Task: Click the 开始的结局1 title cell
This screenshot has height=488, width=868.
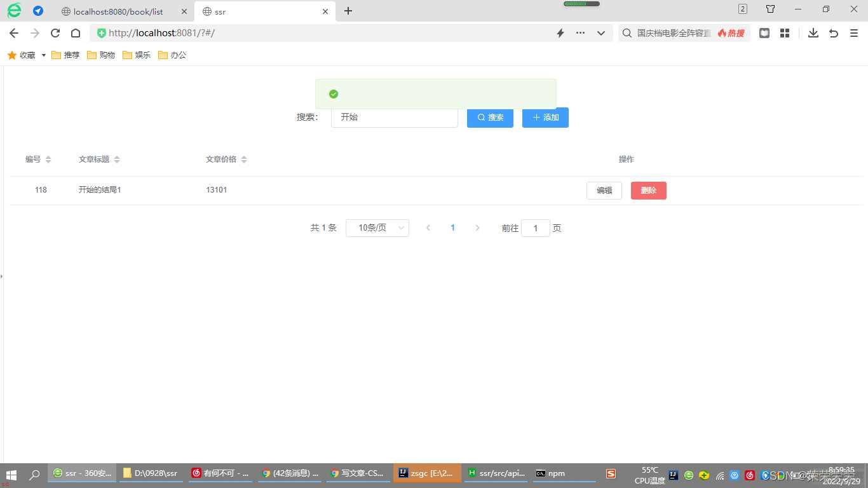Action: (100, 190)
